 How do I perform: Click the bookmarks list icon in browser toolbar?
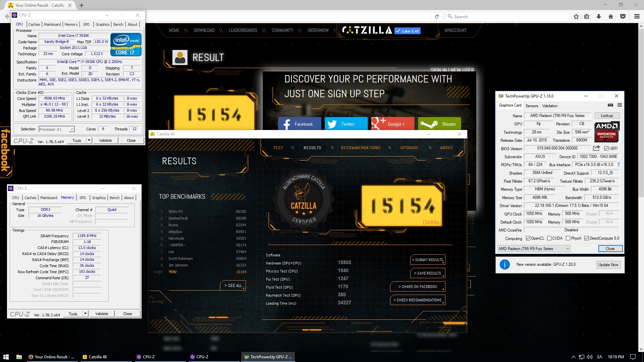pos(587,16)
